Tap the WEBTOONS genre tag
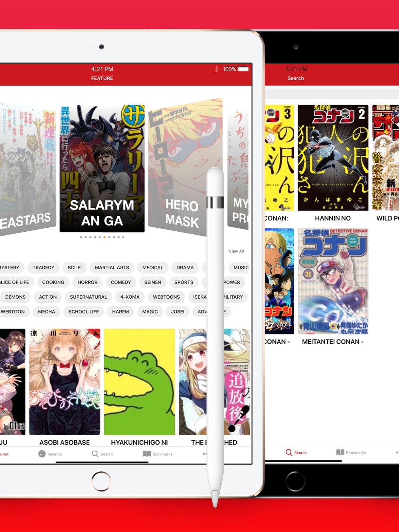The width and height of the screenshot is (399, 532). coord(166,297)
